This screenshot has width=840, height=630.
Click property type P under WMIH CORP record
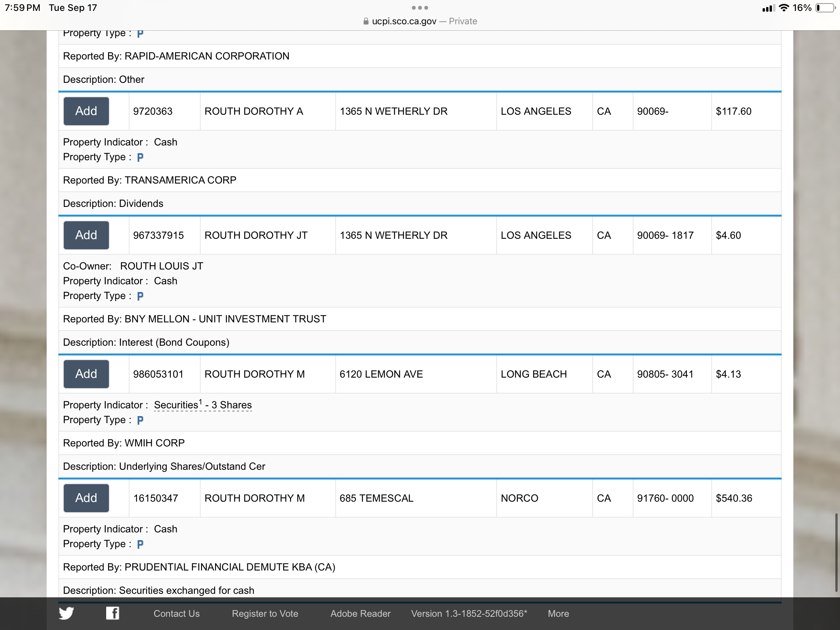[x=140, y=420]
